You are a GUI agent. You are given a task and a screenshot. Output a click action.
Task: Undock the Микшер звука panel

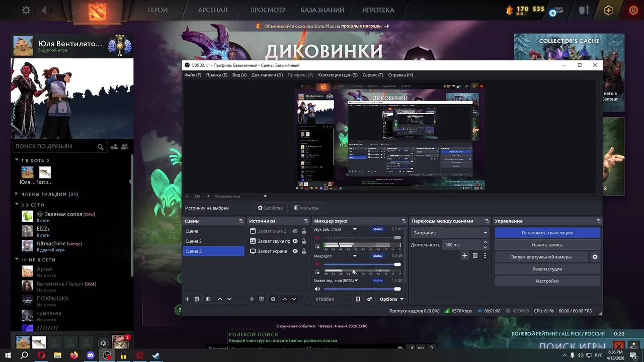(x=404, y=221)
